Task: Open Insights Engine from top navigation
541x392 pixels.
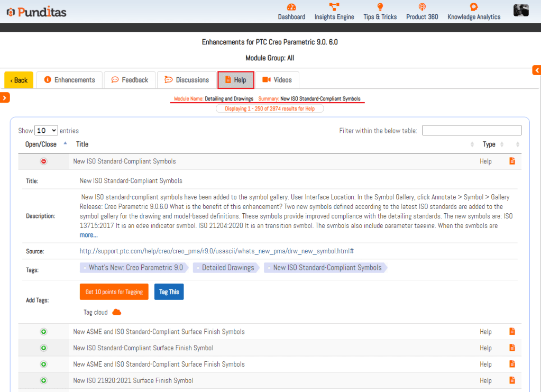Action: tap(334, 7)
